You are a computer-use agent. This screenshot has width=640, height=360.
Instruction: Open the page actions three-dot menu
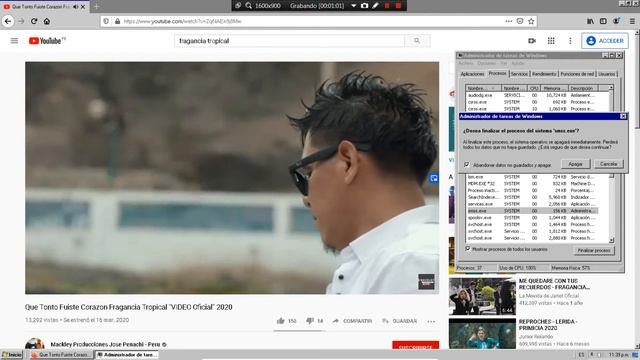(x=509, y=21)
